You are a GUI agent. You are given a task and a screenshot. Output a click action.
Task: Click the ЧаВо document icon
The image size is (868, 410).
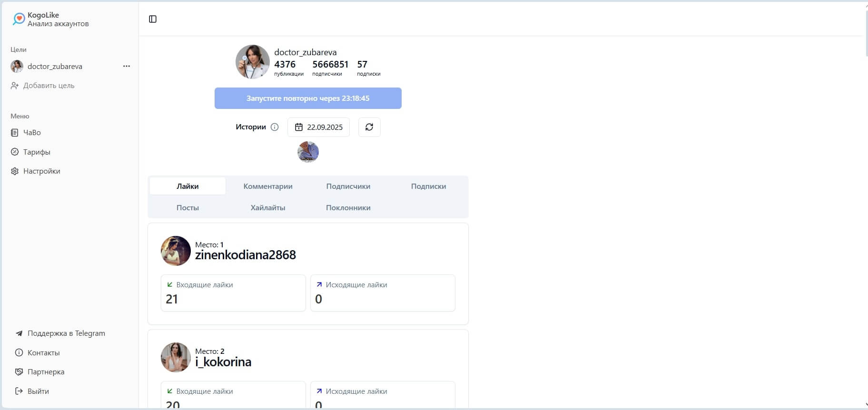(15, 133)
